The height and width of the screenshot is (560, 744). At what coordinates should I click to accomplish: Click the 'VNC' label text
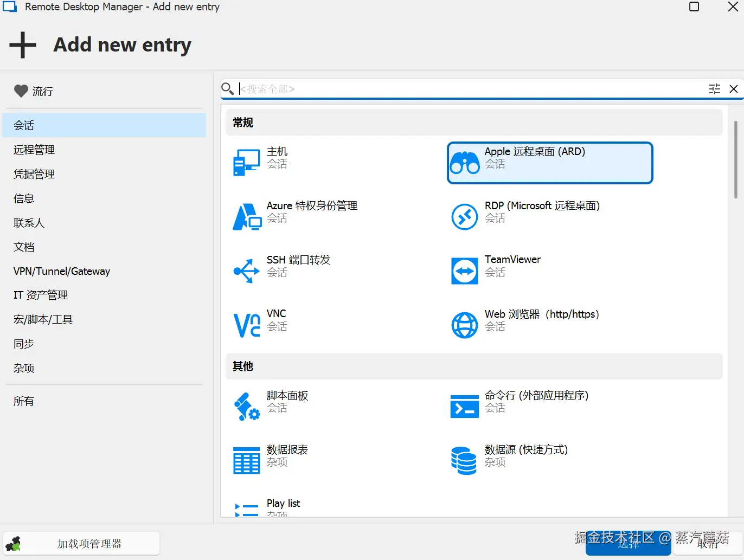click(x=276, y=314)
